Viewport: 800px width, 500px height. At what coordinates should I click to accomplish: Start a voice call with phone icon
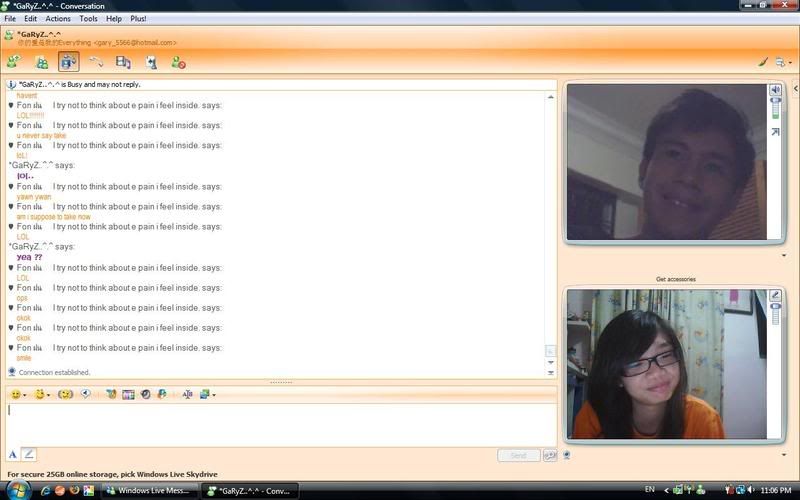pyautogui.click(x=96, y=62)
